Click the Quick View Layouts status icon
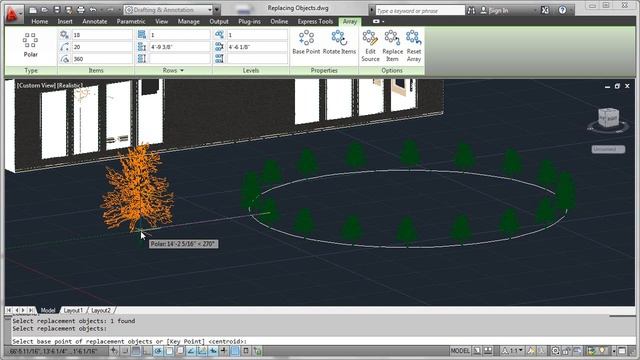 click(x=477, y=351)
